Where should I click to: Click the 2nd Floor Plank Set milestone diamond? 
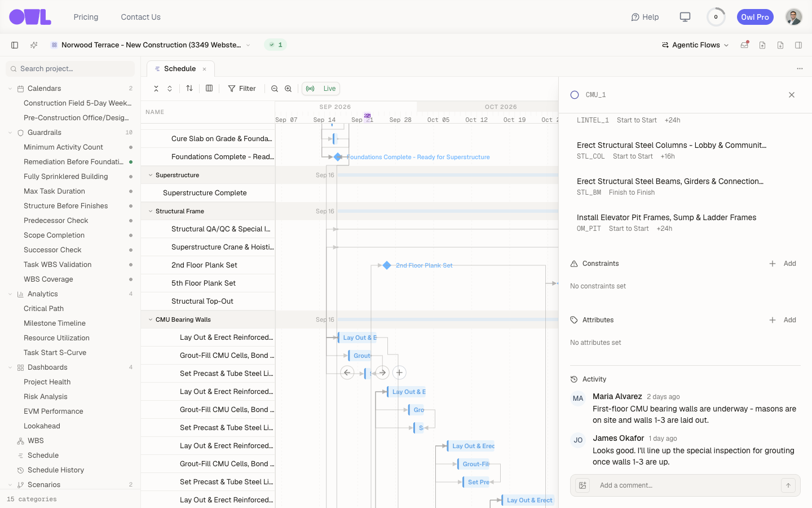point(387,265)
